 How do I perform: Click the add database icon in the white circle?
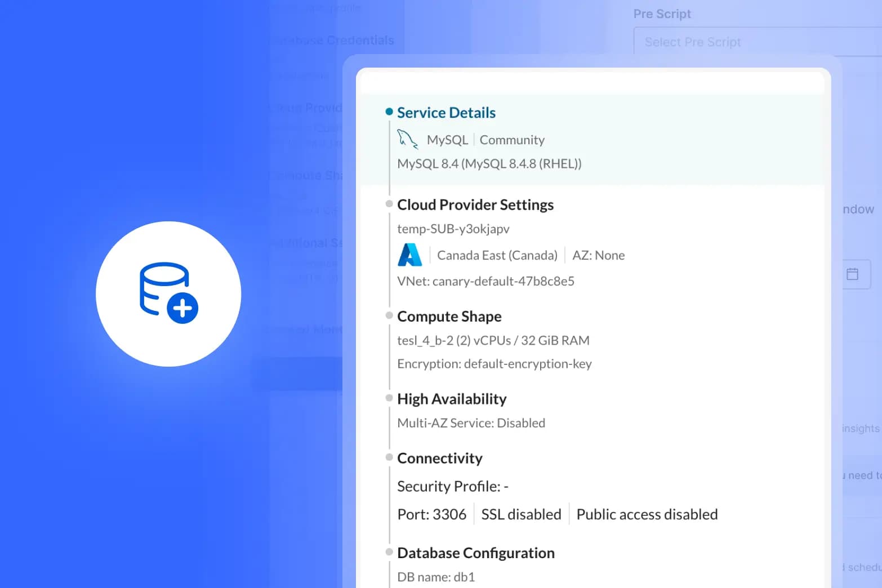point(168,293)
